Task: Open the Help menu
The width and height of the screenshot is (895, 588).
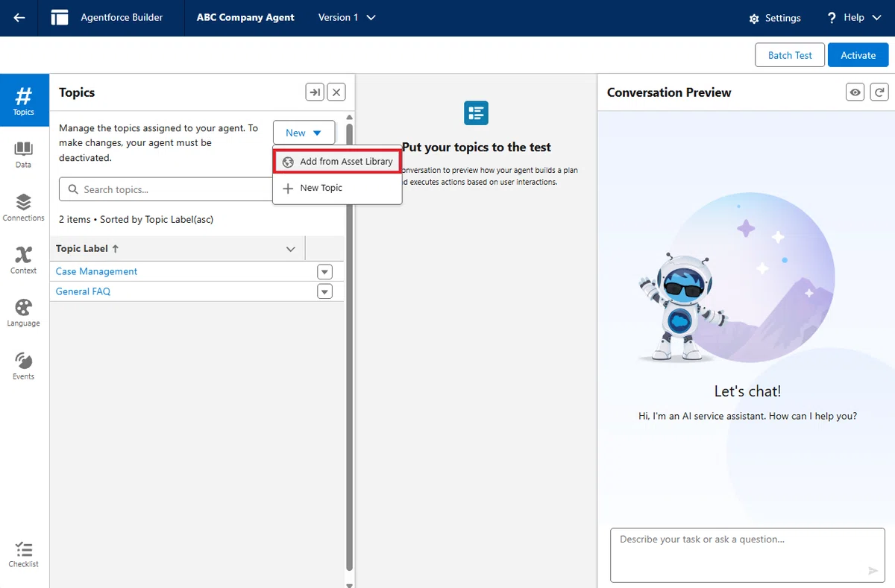Action: 854,18
